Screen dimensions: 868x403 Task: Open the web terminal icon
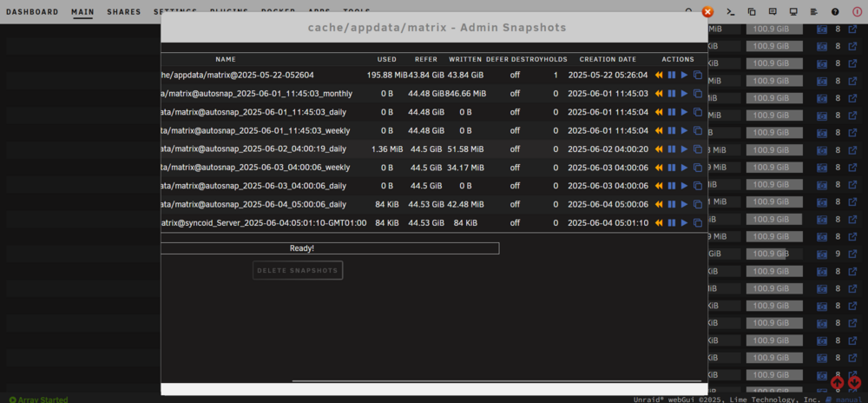click(x=731, y=11)
